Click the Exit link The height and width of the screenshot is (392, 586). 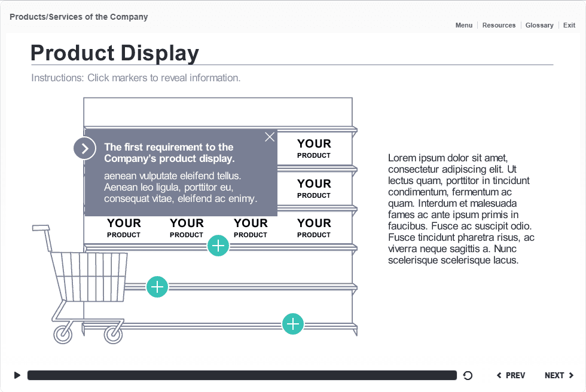(569, 25)
